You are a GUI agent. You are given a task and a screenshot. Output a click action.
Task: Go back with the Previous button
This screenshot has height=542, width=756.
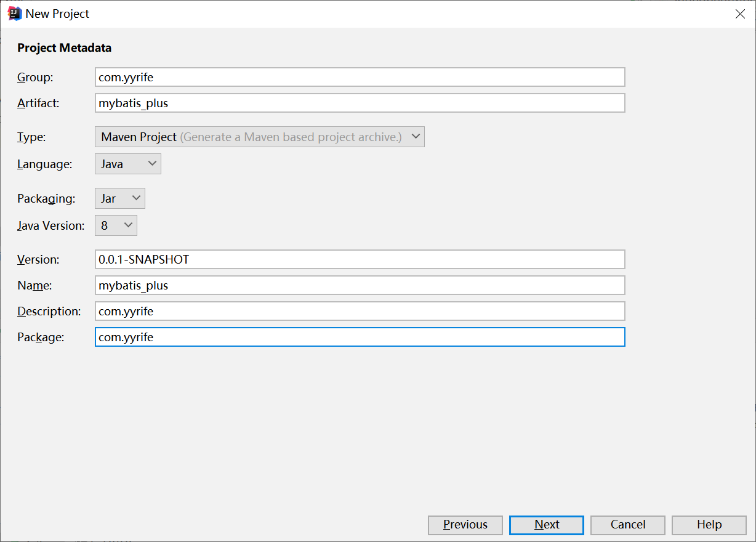[465, 525]
